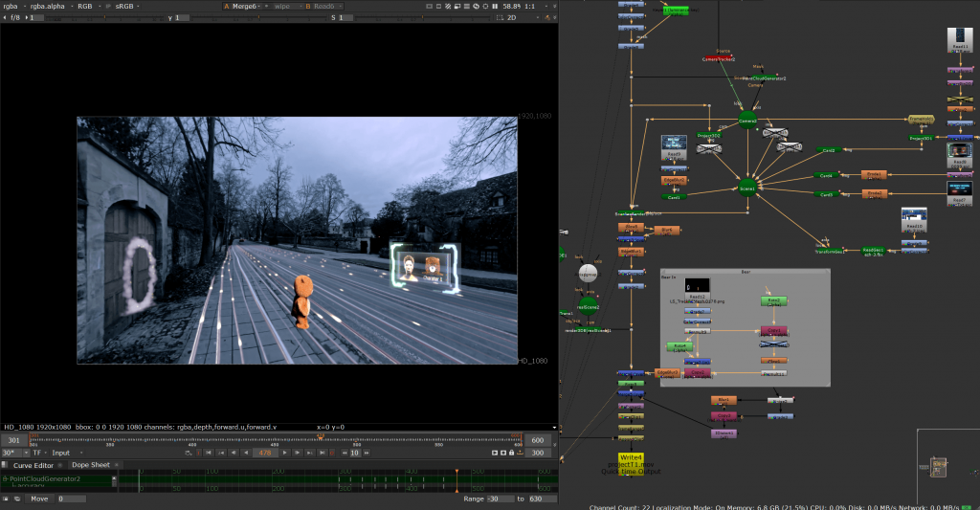Click the Range start field -30
980x510 pixels.
point(501,499)
